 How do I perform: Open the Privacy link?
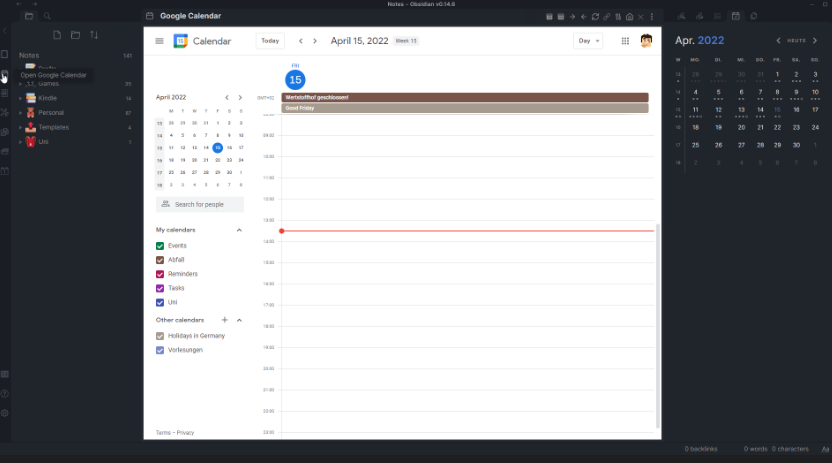(x=185, y=433)
